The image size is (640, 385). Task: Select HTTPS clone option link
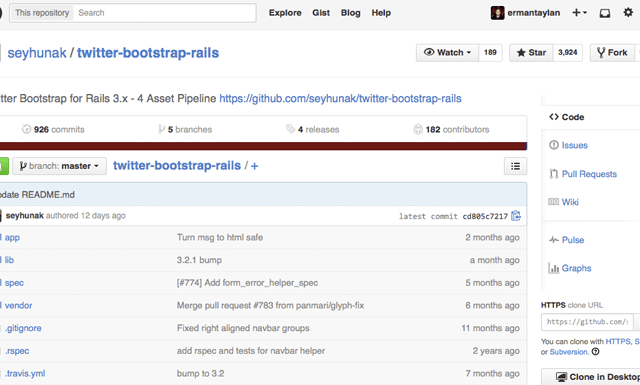coord(618,342)
